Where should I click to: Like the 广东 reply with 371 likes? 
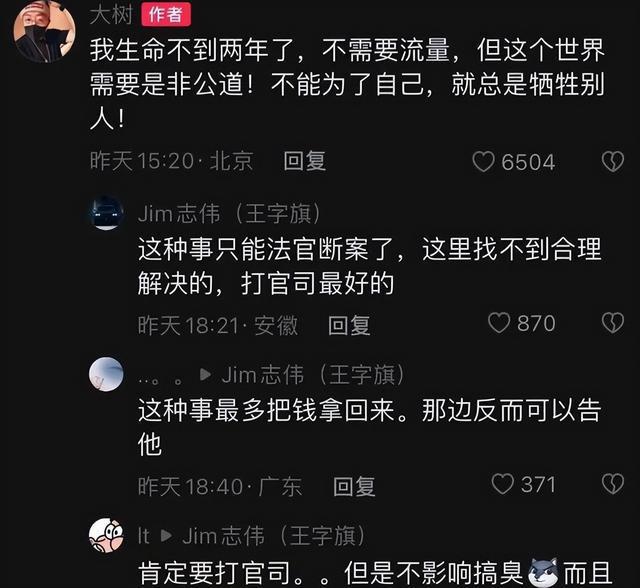(x=502, y=484)
